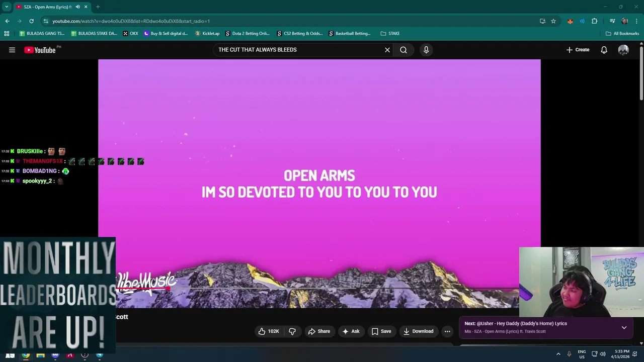Close the SZA Open Arms tab
Screen dimensions: 644x362
[x=86, y=7]
